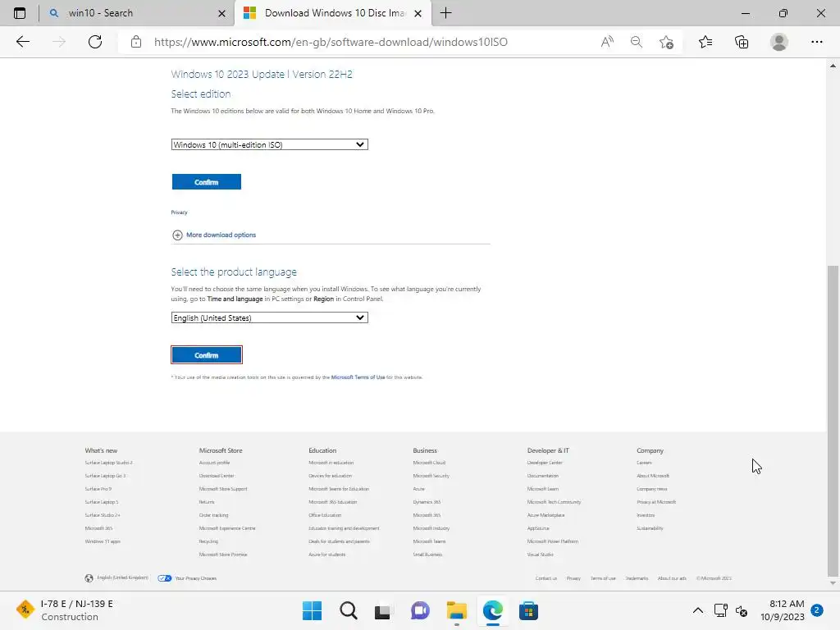
Task: Start Read aloud from address bar
Action: [x=607, y=42]
